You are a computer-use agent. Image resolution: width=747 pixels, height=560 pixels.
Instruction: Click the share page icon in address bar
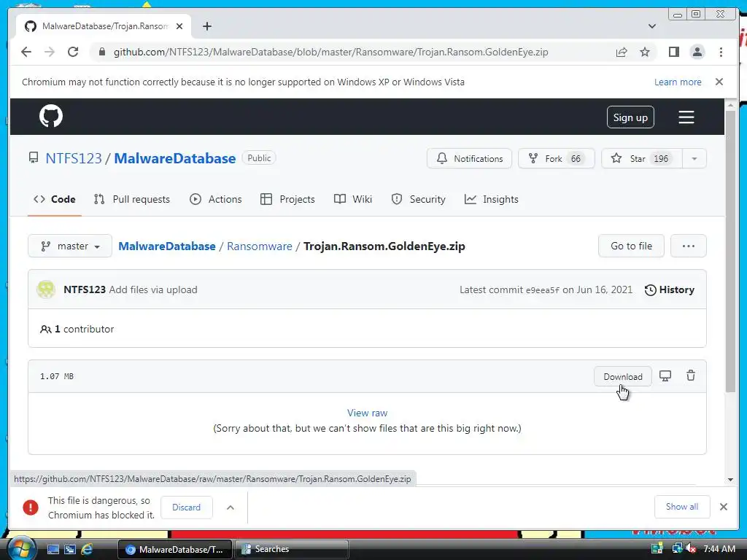pyautogui.click(x=622, y=52)
